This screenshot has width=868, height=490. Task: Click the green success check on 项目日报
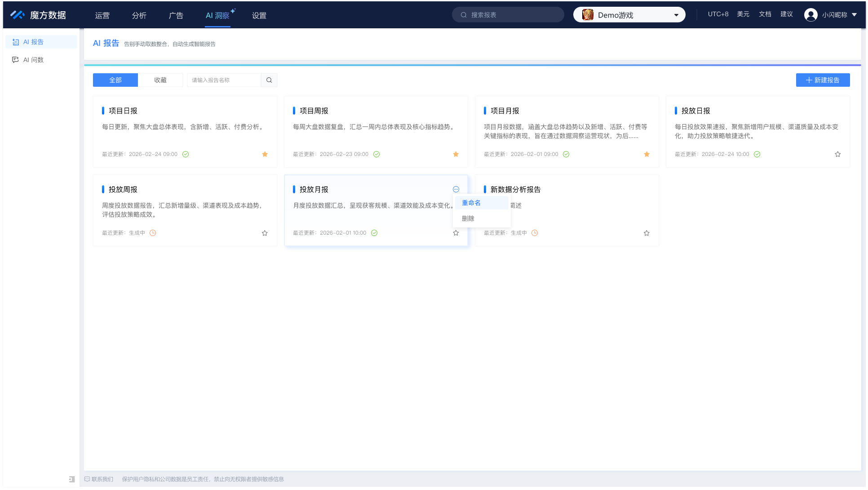click(x=186, y=154)
